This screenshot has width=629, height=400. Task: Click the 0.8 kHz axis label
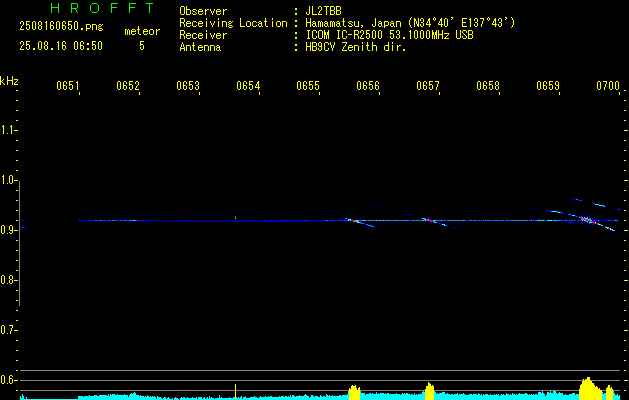[8, 280]
